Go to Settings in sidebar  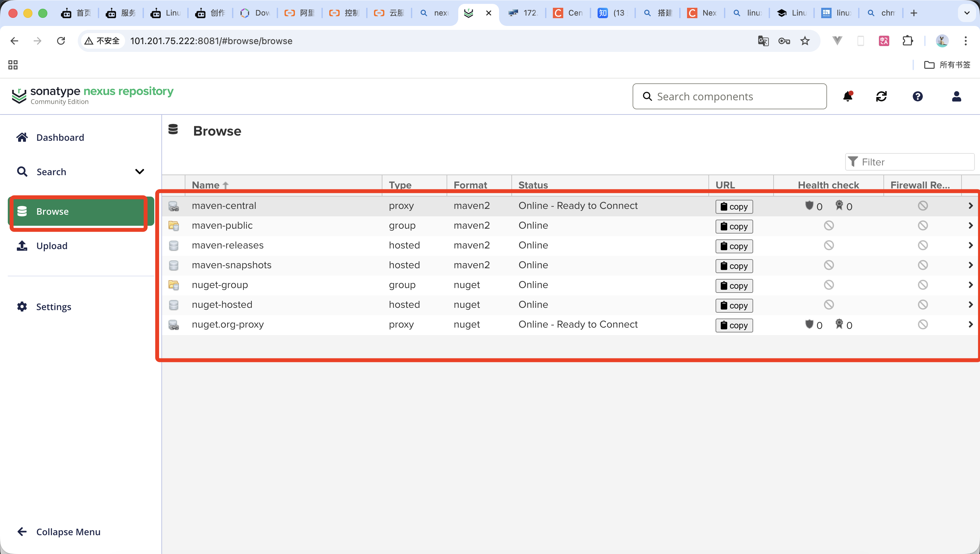[x=53, y=307]
